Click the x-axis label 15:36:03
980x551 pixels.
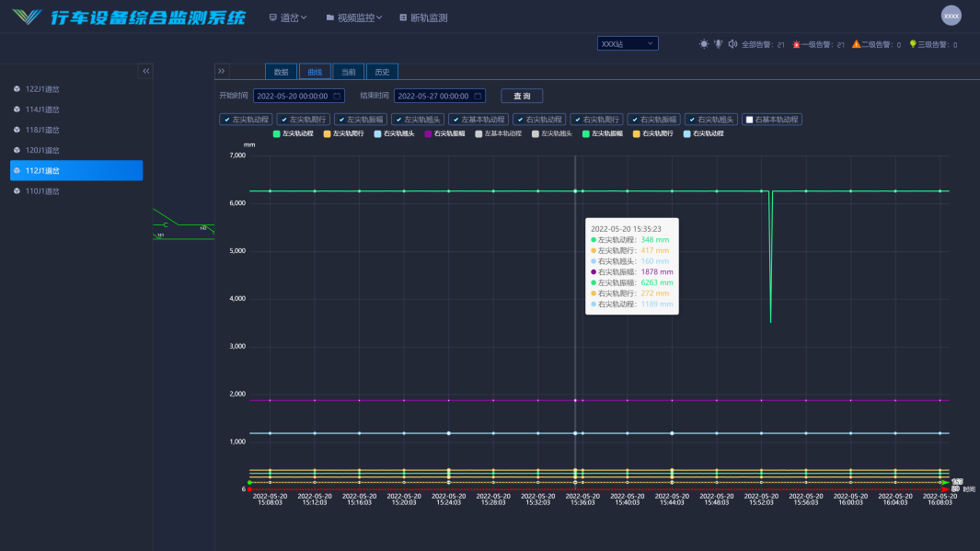click(x=582, y=499)
